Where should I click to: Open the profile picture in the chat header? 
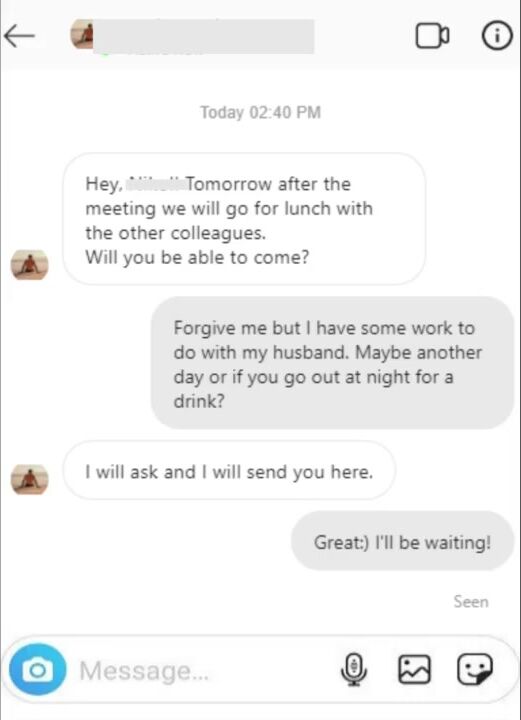pyautogui.click(x=82, y=34)
